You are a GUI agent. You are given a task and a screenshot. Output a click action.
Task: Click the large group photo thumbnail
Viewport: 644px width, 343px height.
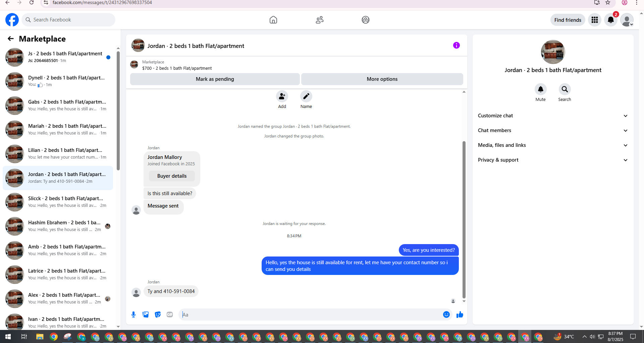(x=553, y=52)
